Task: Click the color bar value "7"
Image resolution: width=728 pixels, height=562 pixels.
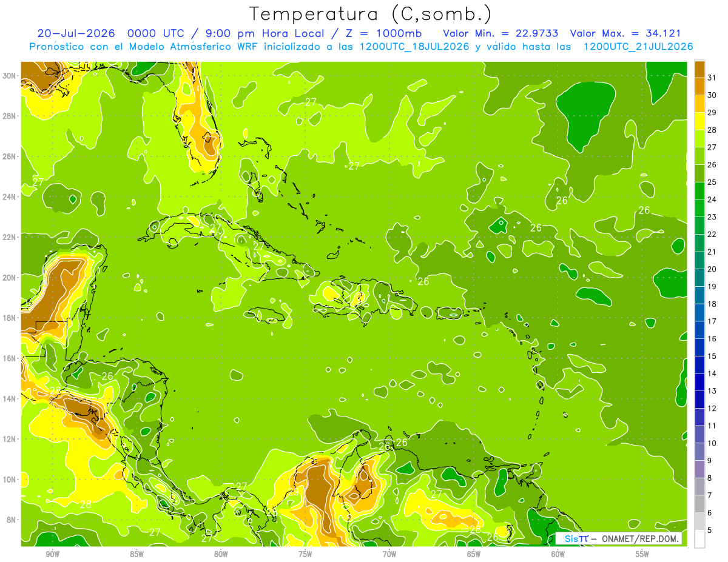Action: pyautogui.click(x=710, y=495)
